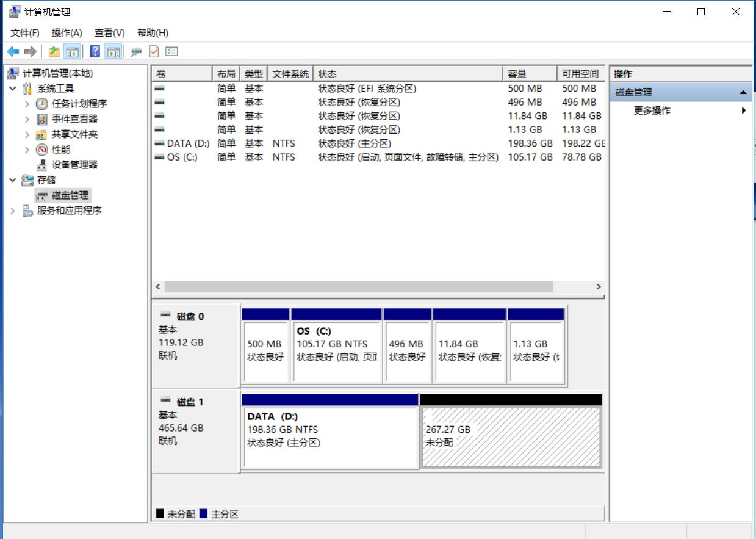The image size is (756, 539).
Task: Select OS (C:) partition block on disk 0
Action: tap(337, 345)
